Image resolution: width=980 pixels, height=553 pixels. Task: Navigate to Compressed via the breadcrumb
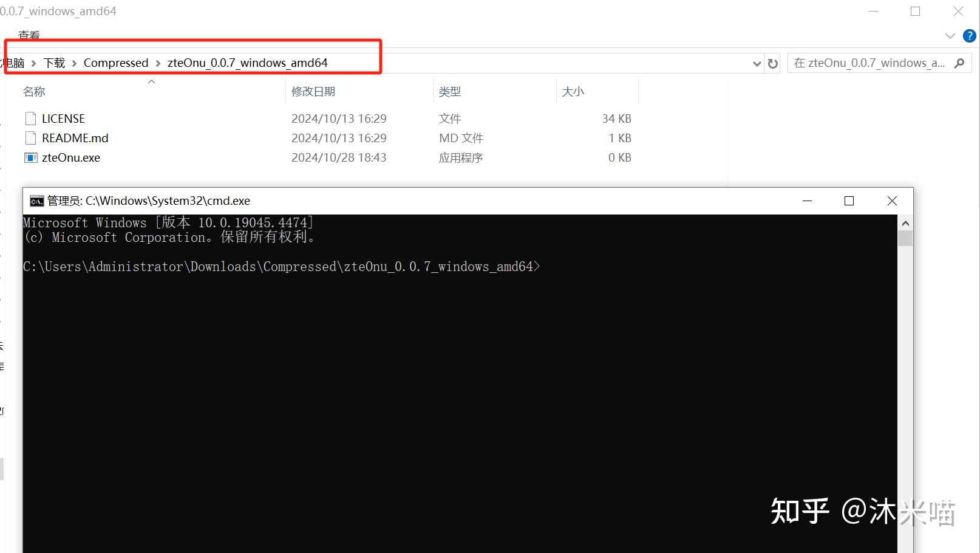[115, 63]
